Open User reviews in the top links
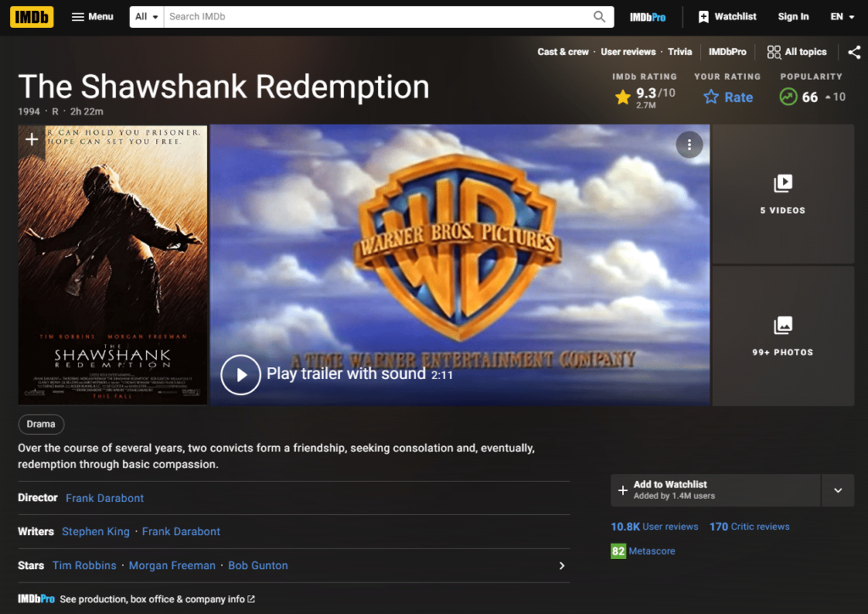Screen dimensions: 868x614 [x=628, y=52]
